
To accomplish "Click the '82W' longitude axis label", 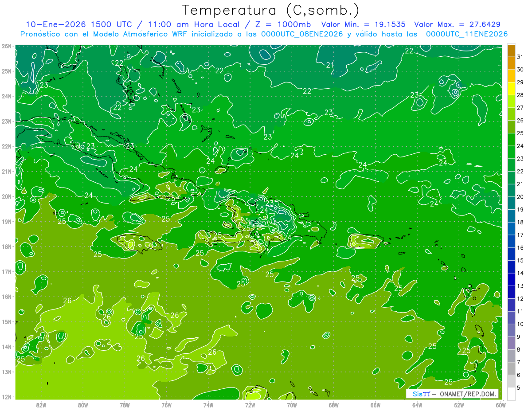I will [41, 404].
